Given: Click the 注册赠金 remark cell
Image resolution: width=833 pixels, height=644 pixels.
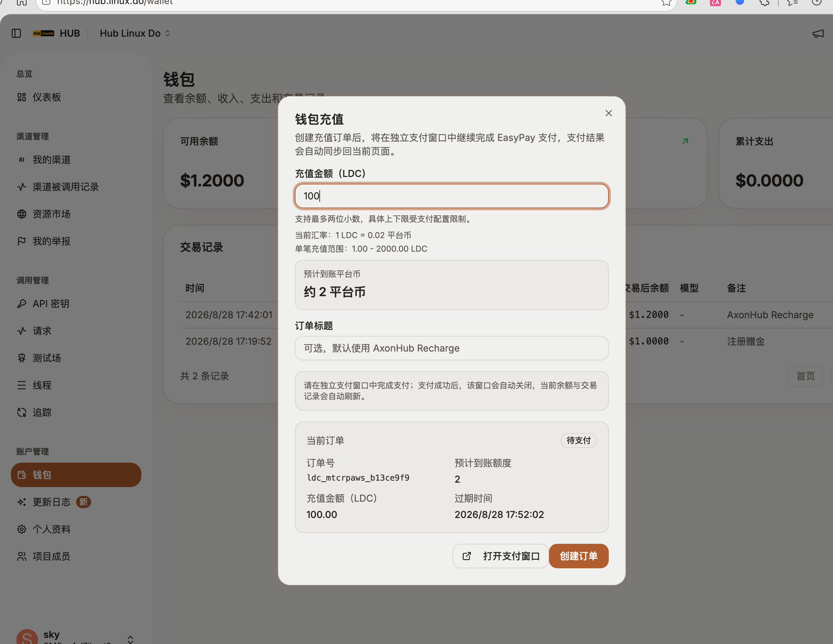Looking at the screenshot, I should tap(746, 341).
